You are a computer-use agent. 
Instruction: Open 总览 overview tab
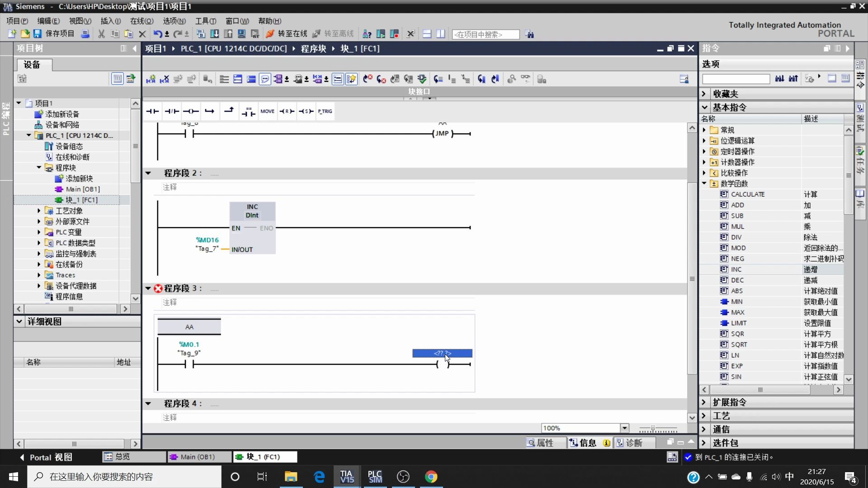click(x=134, y=457)
